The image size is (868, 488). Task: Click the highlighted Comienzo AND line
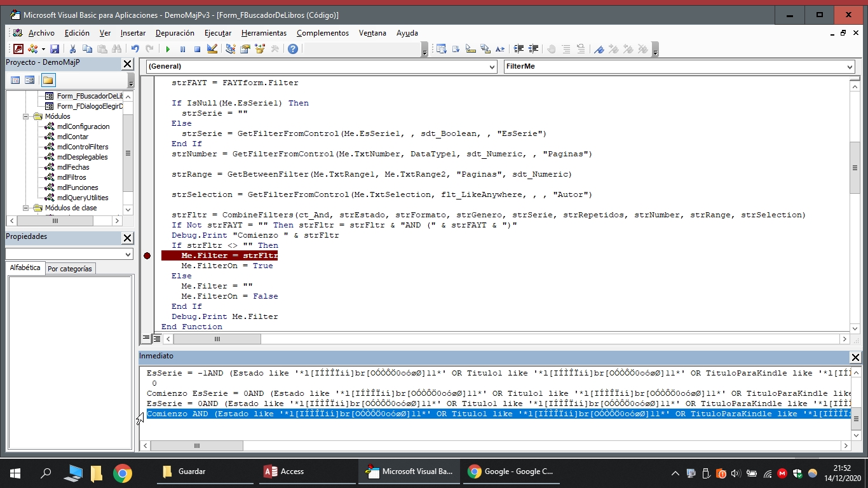pyautogui.click(x=498, y=414)
